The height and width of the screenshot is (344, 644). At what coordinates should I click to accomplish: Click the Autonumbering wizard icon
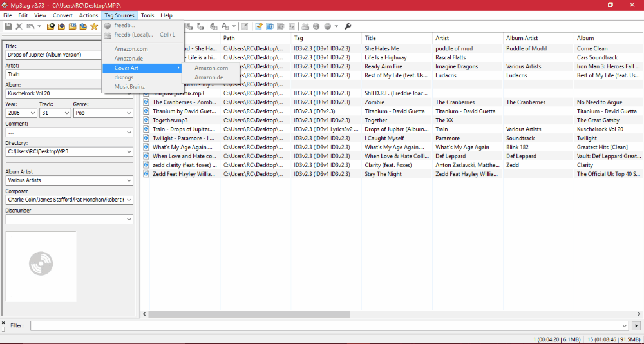[x=291, y=26]
